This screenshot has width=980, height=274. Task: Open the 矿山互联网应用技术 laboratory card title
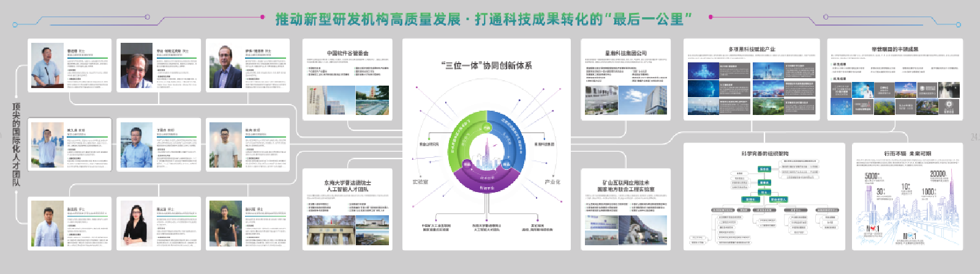click(625, 186)
